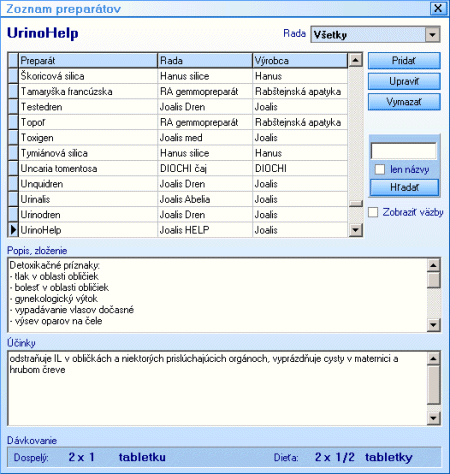Click scroll up arrow in Účinky box
This screenshot has height=474, width=450.
433,359
